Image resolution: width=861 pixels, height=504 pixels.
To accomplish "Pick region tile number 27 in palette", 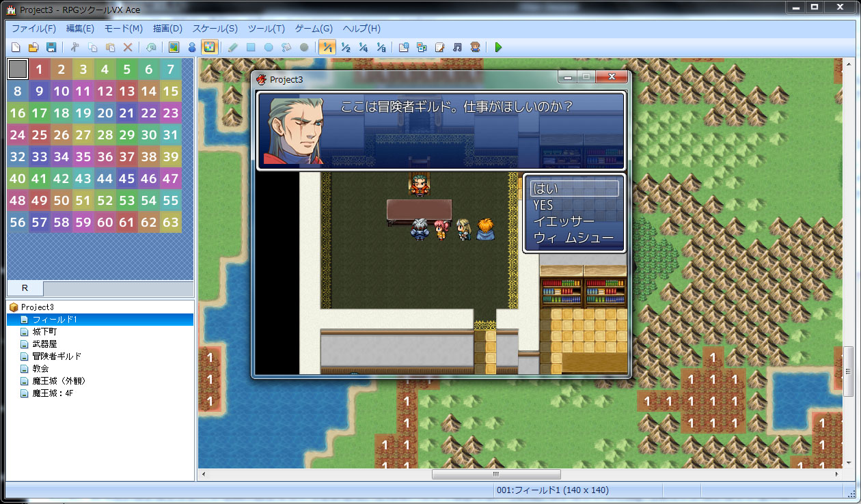I will [x=83, y=135].
